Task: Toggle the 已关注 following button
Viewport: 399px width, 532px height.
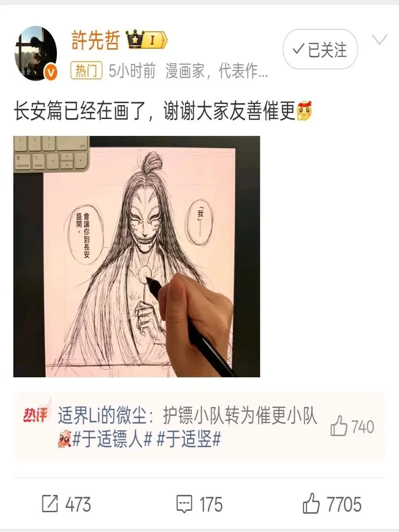Action: [x=320, y=50]
